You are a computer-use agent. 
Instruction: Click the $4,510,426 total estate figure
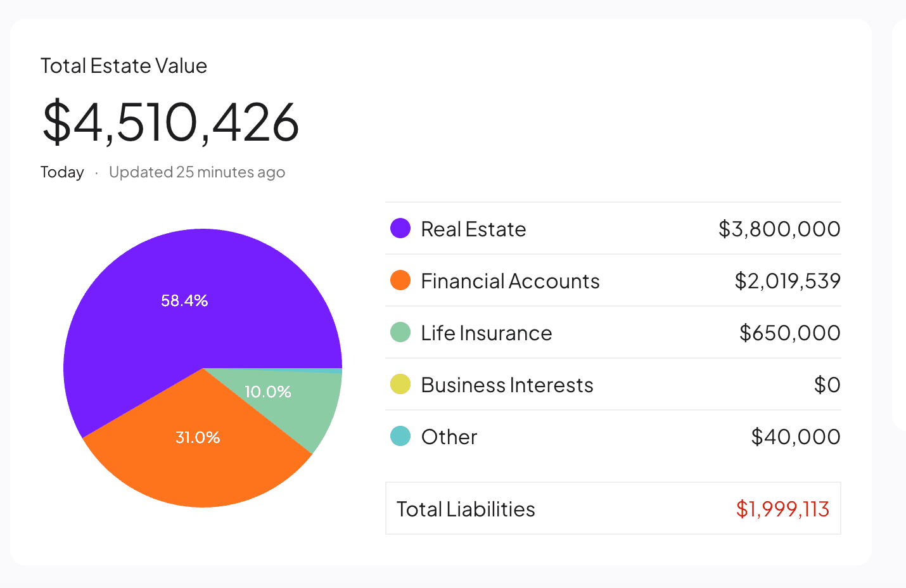click(x=170, y=121)
